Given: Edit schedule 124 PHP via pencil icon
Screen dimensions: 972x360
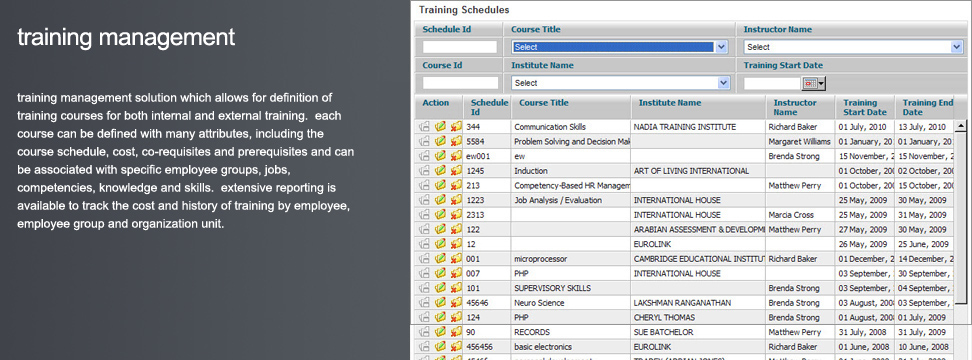Looking at the screenshot, I should point(441,317).
